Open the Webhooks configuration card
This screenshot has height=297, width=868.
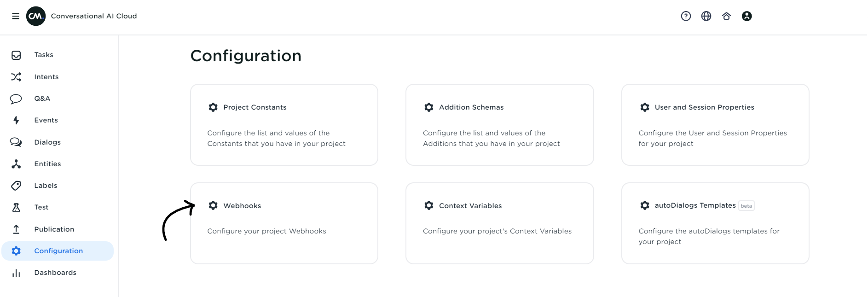[284, 223]
